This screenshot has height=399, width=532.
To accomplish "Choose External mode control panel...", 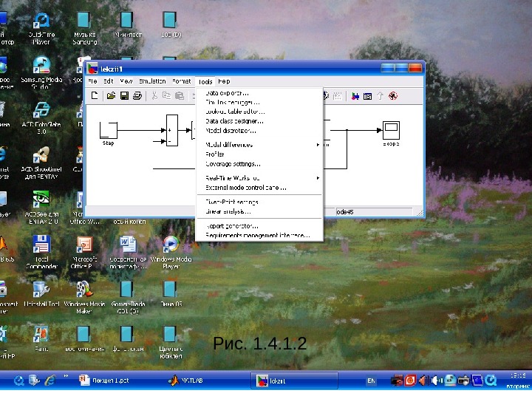I will (x=259, y=188).
